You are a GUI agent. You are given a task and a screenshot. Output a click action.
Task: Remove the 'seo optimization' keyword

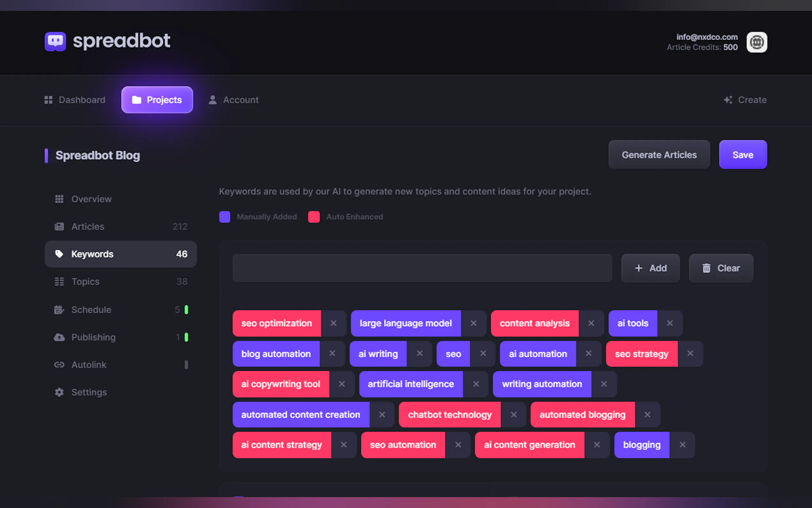(333, 323)
